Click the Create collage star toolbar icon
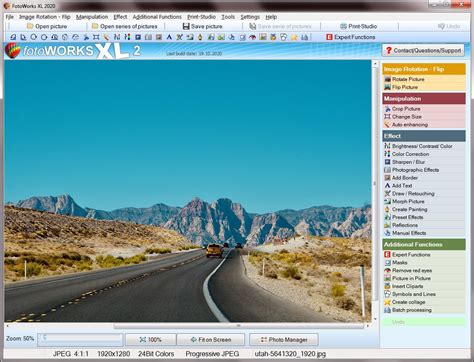Image resolution: width=474 pixels, height=362 pixels. point(294,37)
